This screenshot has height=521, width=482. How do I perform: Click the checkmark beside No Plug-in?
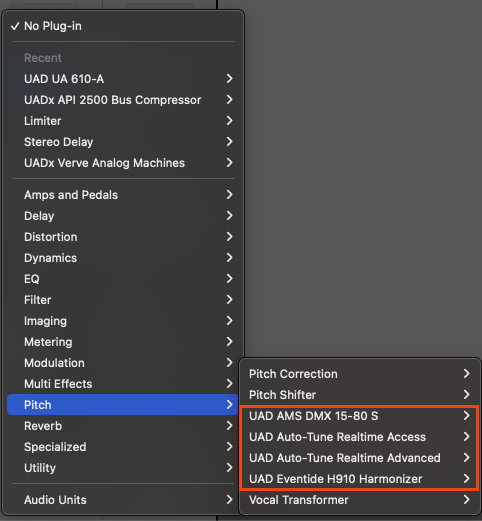(15, 26)
